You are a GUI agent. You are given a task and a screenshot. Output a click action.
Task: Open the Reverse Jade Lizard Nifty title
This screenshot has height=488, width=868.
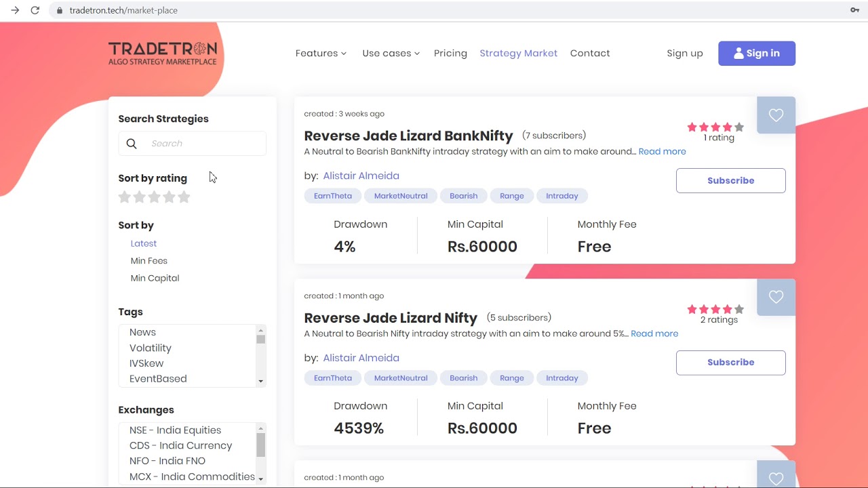tap(391, 318)
